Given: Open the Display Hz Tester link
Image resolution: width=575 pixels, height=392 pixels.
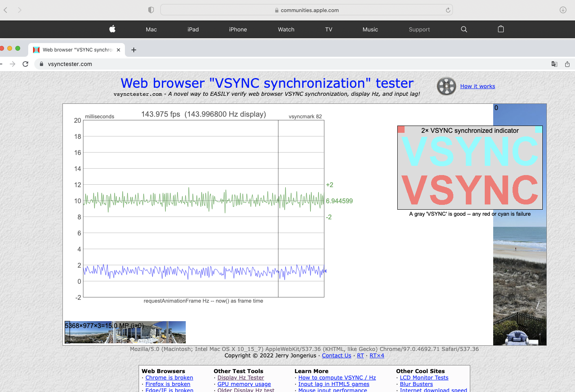Looking at the screenshot, I should 241,378.
